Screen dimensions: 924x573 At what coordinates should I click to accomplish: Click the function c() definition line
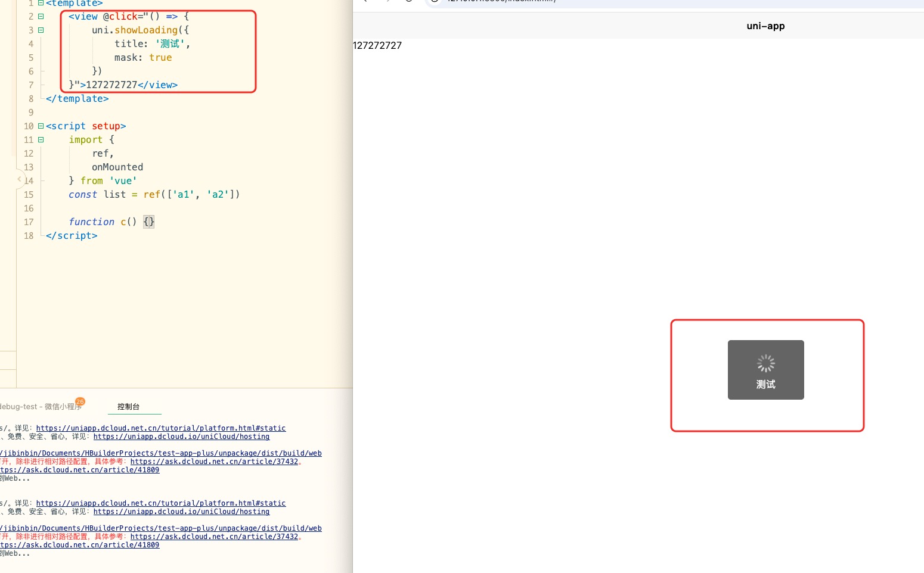pos(111,222)
